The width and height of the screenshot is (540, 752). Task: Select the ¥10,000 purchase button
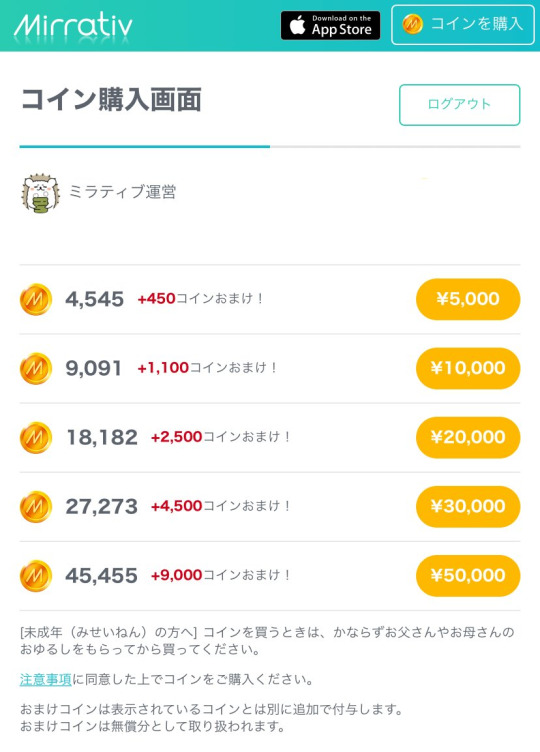[x=468, y=368]
